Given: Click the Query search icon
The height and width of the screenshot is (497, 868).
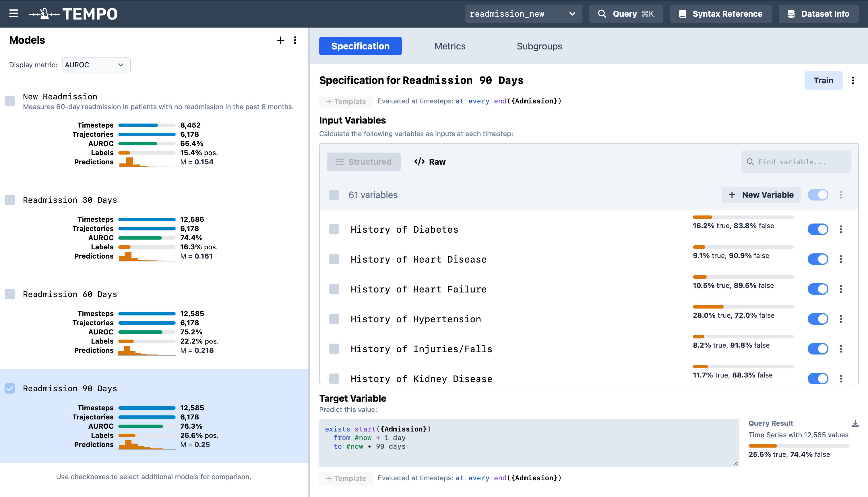Looking at the screenshot, I should (x=602, y=14).
